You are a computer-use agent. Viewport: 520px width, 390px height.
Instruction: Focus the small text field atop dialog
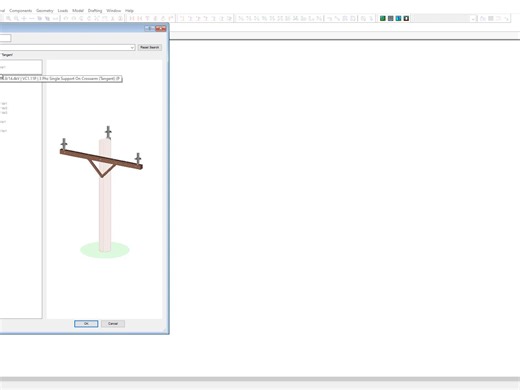coord(5,38)
